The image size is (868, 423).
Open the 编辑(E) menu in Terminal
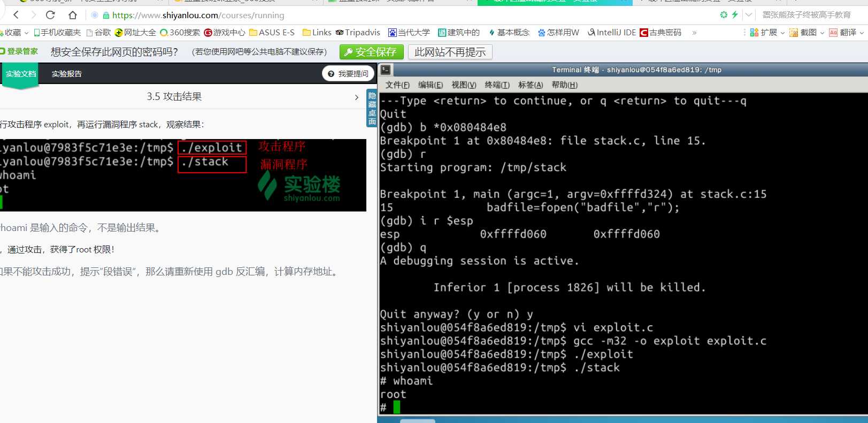tap(431, 85)
